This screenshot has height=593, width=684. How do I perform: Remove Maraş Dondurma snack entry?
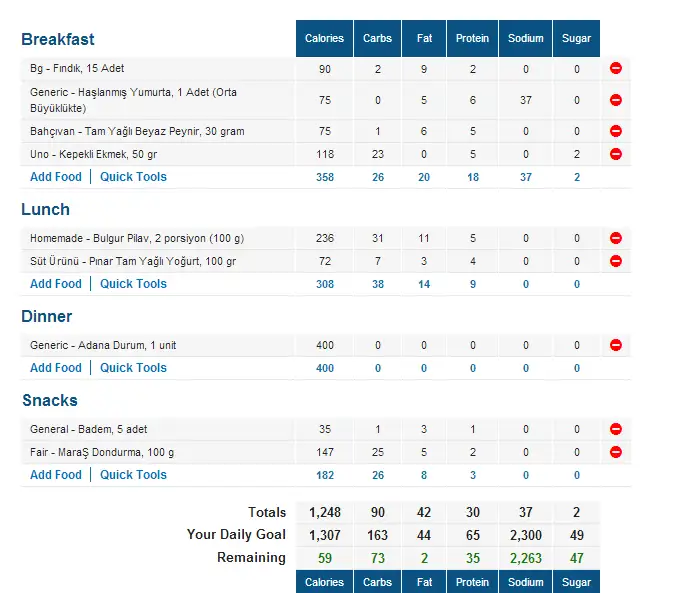click(616, 452)
